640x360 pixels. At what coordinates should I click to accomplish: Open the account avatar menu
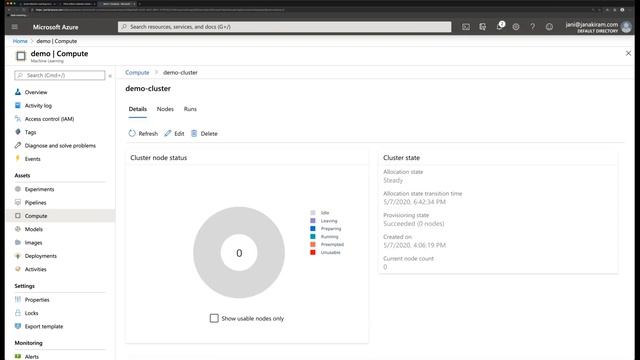pyautogui.click(x=626, y=27)
